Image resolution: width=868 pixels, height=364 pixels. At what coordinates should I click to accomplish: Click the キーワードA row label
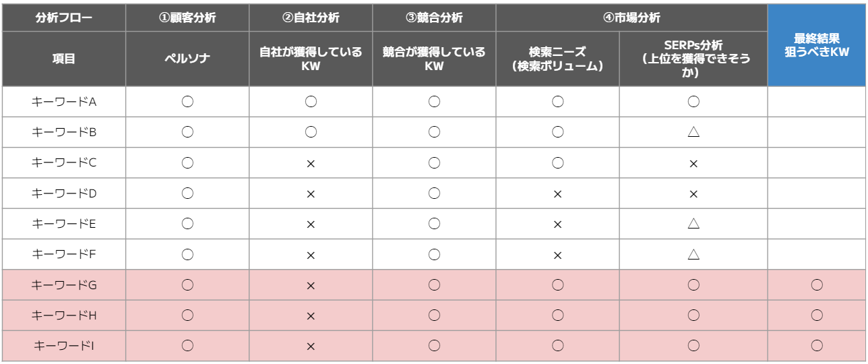[64, 102]
